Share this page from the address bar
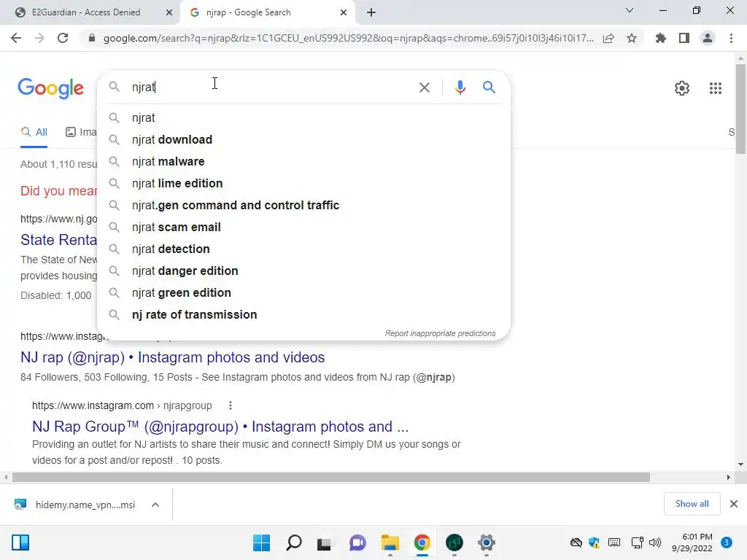Screen dimensions: 747x560 tap(608, 38)
